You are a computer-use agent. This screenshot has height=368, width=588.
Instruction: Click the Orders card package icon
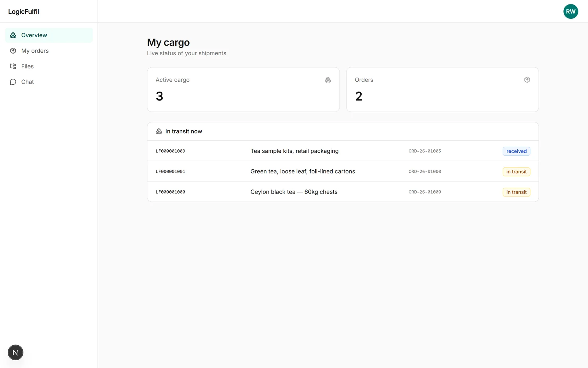[527, 80]
